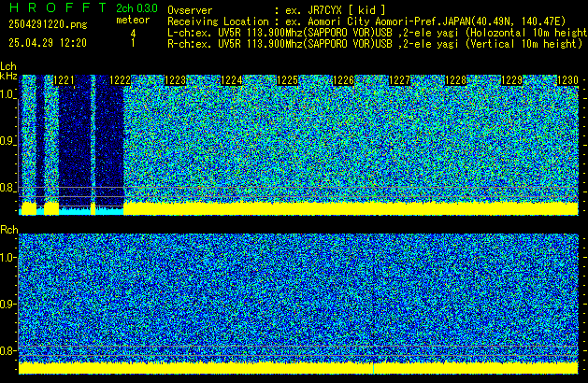Click the Receiving Location line
The image size is (588, 383).
[366, 21]
